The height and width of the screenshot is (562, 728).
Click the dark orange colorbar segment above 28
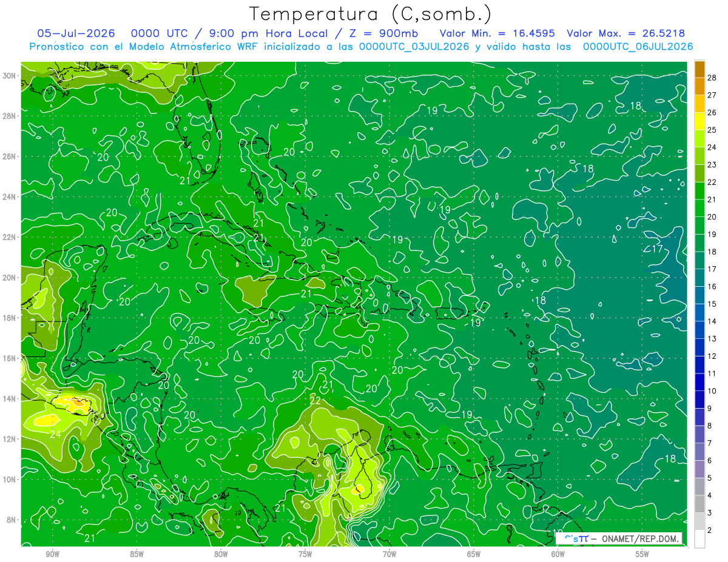click(x=699, y=69)
